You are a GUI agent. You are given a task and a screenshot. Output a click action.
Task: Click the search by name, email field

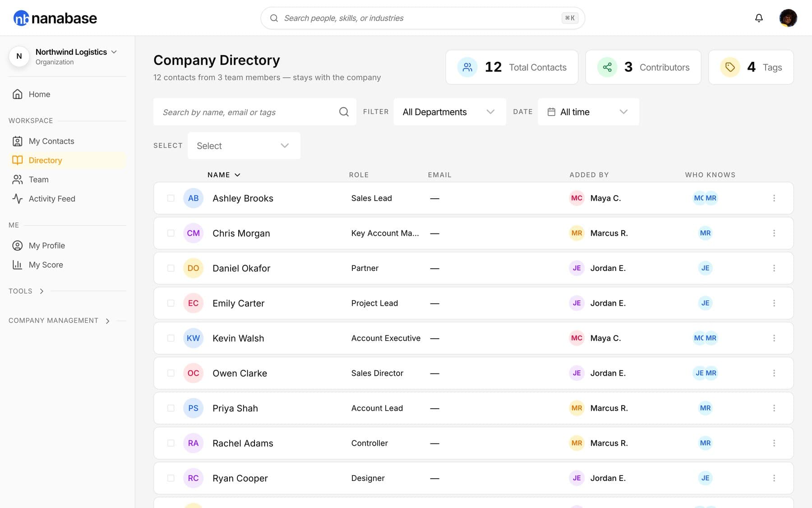tap(255, 112)
